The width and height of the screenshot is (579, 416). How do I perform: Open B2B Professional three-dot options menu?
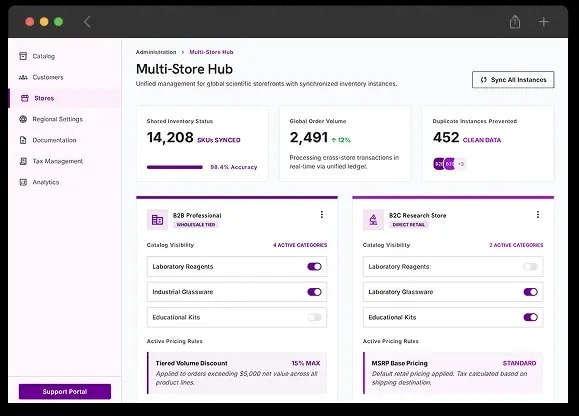322,214
